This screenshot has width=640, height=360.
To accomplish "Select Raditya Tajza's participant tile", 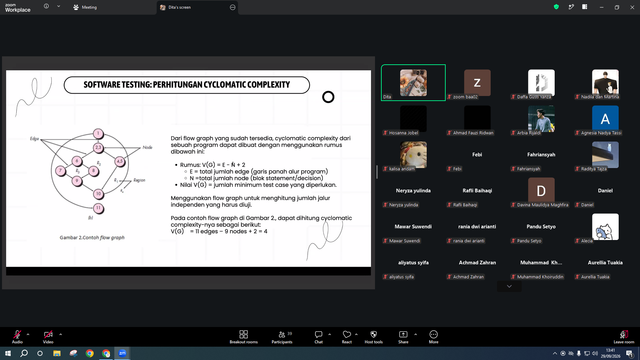I will pos(605,155).
